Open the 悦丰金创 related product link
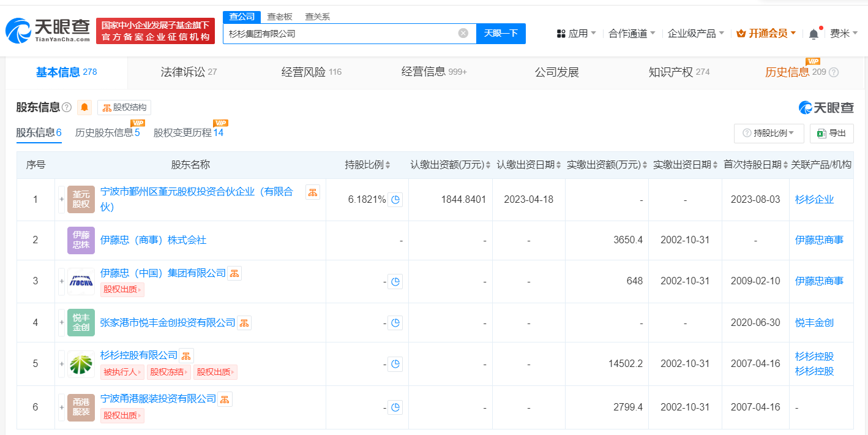The height and width of the screenshot is (435, 868). [x=815, y=323]
